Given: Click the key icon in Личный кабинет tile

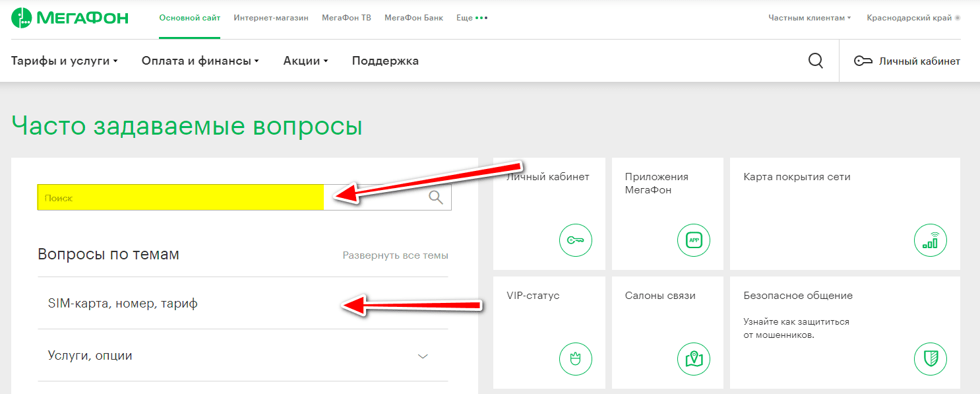Looking at the screenshot, I should point(575,240).
